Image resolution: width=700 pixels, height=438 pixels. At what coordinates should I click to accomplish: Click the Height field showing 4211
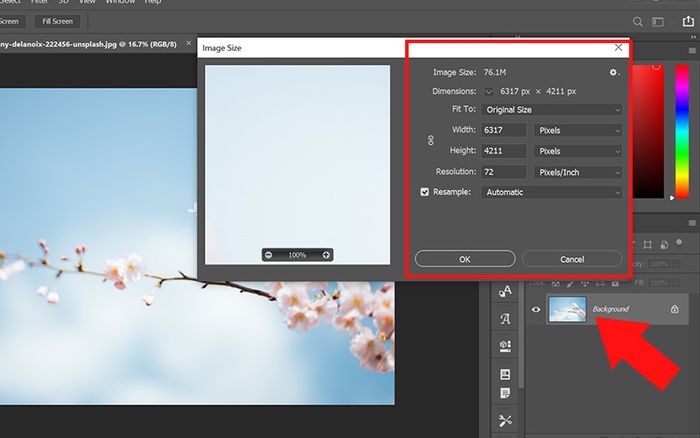(504, 151)
